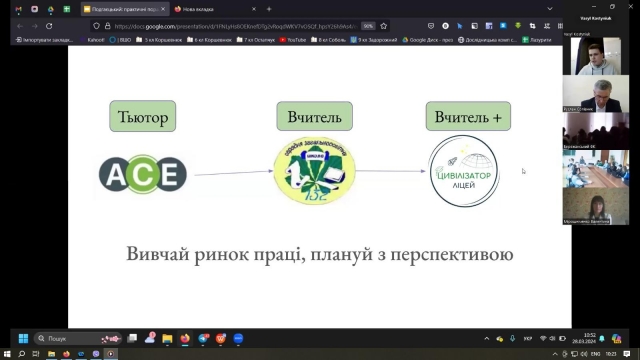Open Zoom app on the inner taskbar

tap(238, 338)
